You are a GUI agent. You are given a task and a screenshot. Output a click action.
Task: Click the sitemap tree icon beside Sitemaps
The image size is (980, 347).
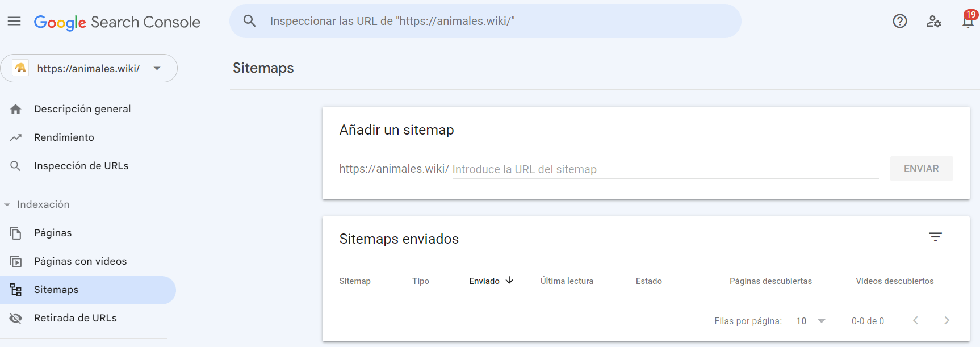pos(16,290)
